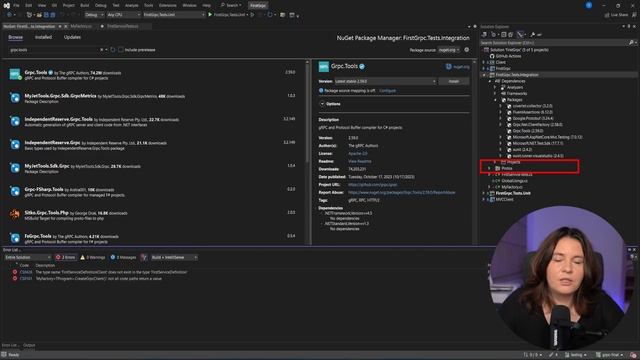Open the nuget.org link in details header
The width and height of the screenshot is (640, 360).
[458, 67]
